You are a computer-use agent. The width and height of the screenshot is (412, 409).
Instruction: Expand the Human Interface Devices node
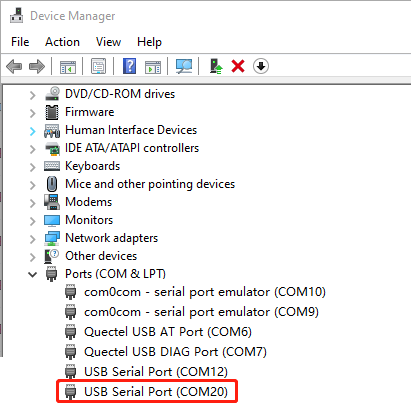(32, 131)
